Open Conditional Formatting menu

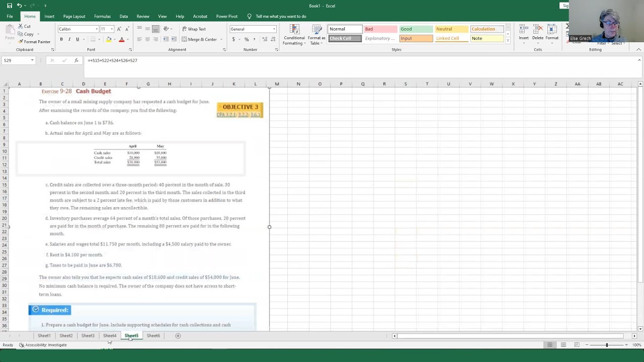click(x=294, y=35)
